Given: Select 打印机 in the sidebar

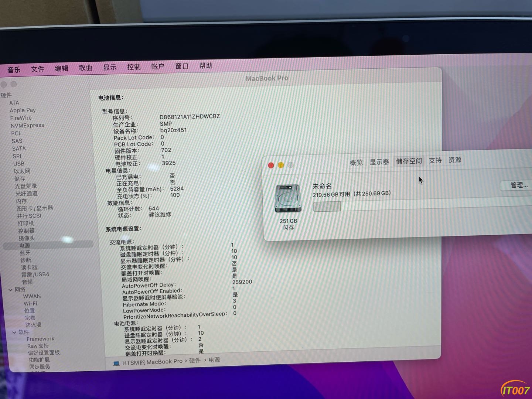Looking at the screenshot, I should [26, 223].
